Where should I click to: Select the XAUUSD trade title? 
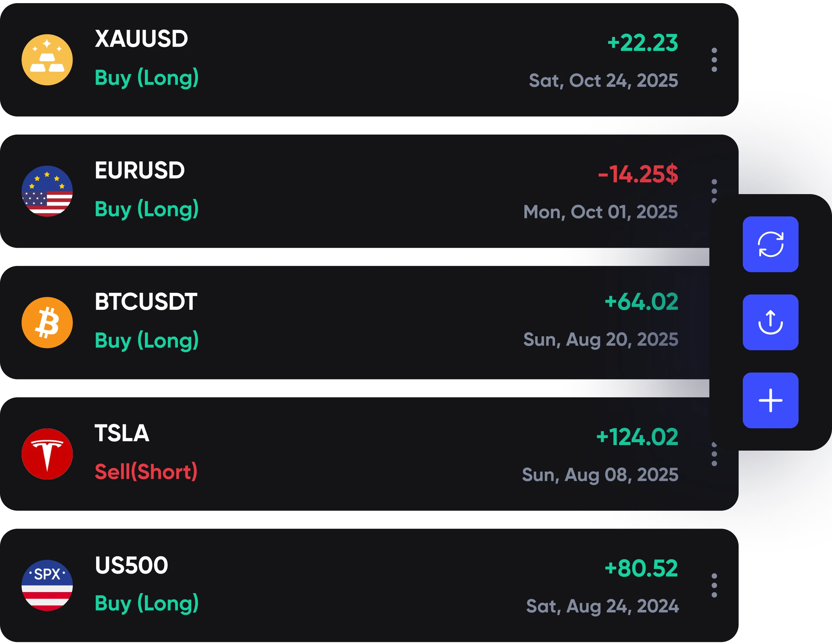coord(141,39)
